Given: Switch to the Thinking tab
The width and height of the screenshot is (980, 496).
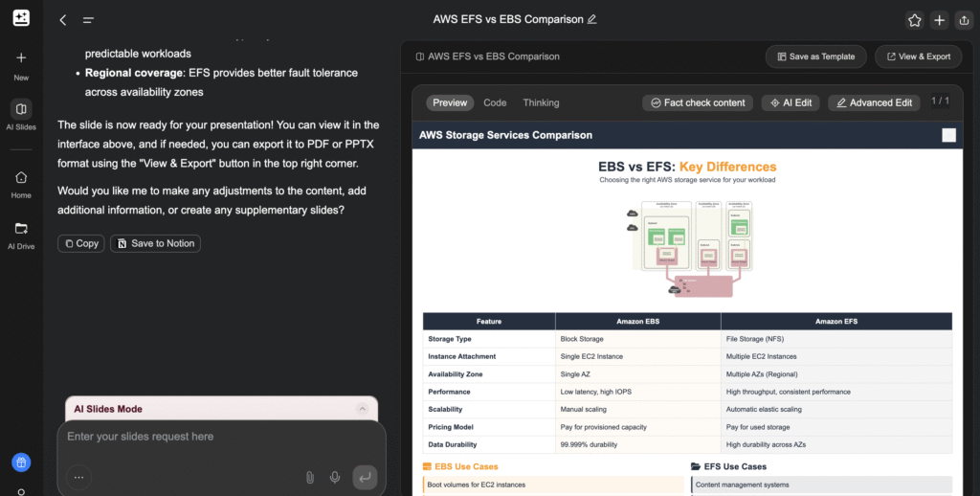Looking at the screenshot, I should pos(542,102).
